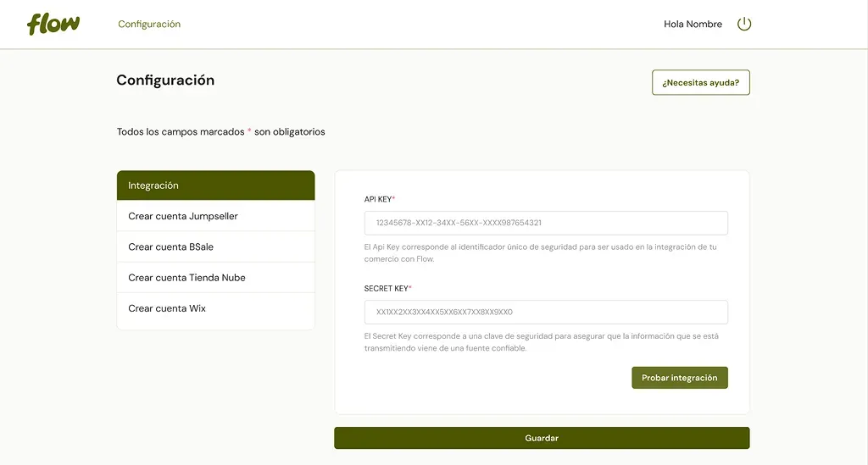The height and width of the screenshot is (465, 868).
Task: Save settings with the Guardar button
Action: 542,438
